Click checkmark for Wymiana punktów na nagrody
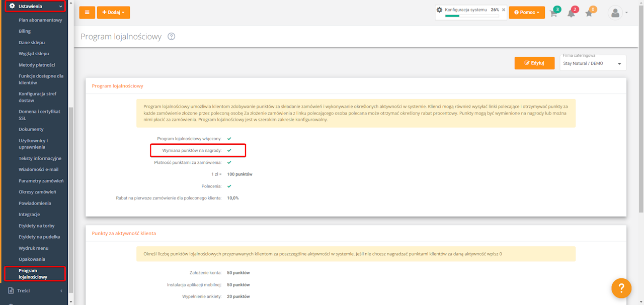Image resolution: width=644 pixels, height=305 pixels. pyautogui.click(x=229, y=150)
